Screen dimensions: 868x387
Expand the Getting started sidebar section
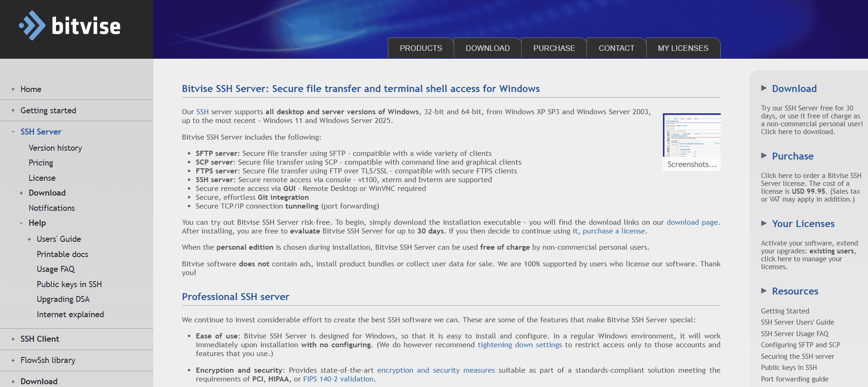tap(13, 111)
